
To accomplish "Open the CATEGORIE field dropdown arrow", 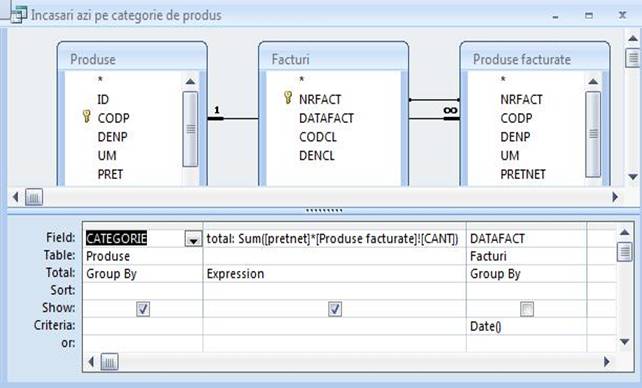I will (193, 239).
